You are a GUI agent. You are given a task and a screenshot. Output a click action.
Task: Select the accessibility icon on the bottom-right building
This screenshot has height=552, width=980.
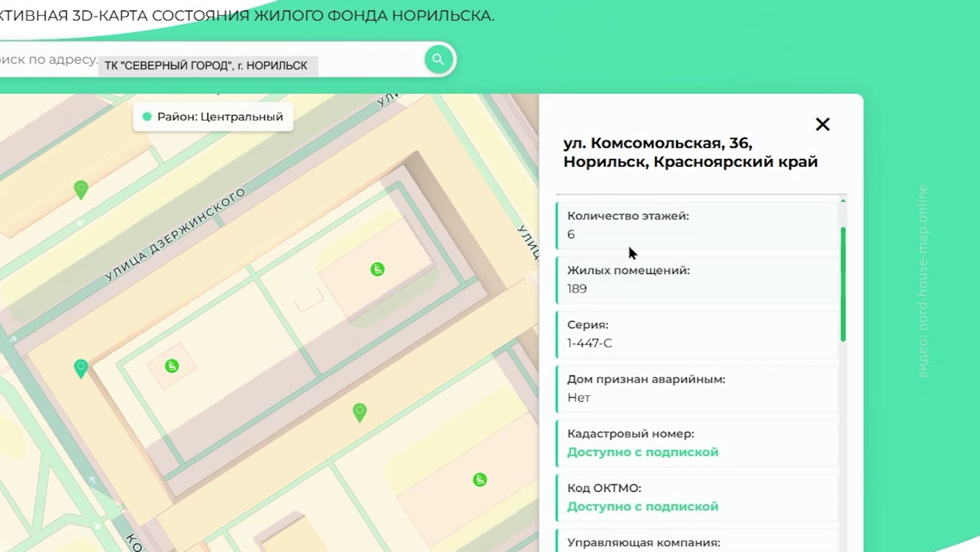point(480,479)
